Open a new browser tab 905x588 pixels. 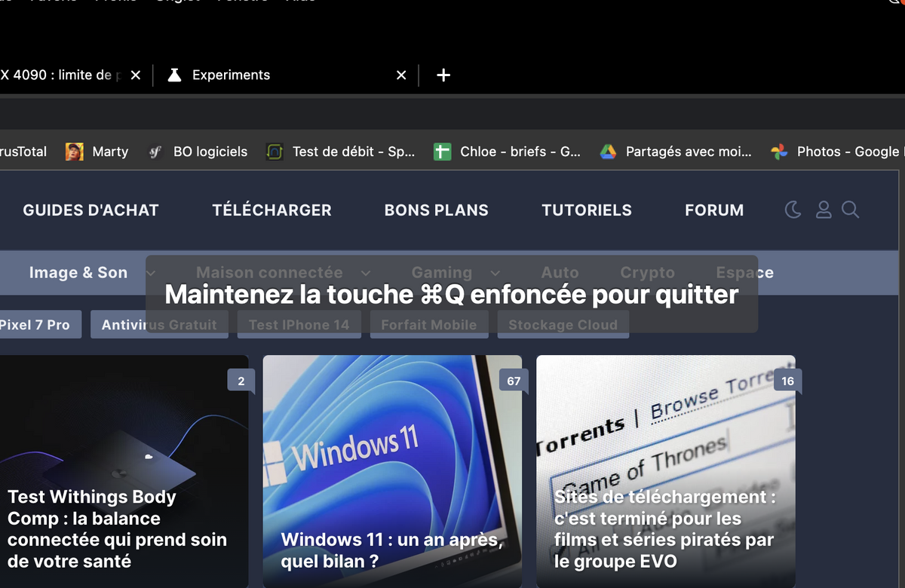point(443,75)
